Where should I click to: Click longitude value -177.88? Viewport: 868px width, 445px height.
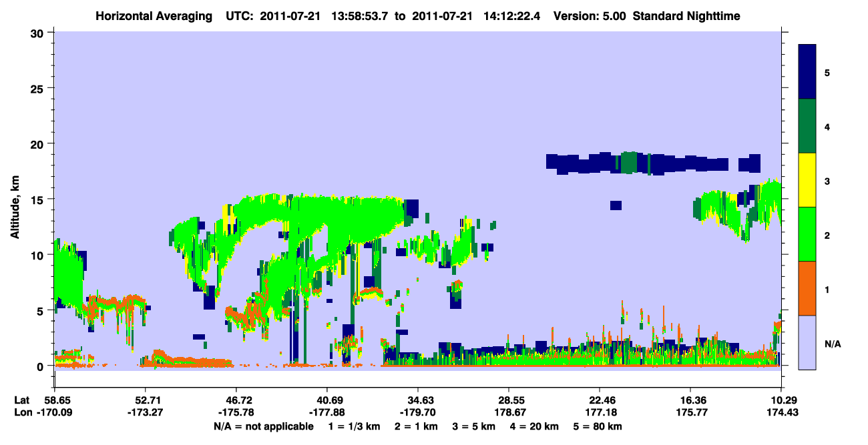(x=327, y=412)
